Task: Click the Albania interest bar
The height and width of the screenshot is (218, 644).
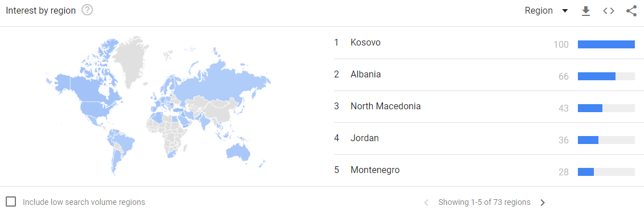Action: coord(606,76)
